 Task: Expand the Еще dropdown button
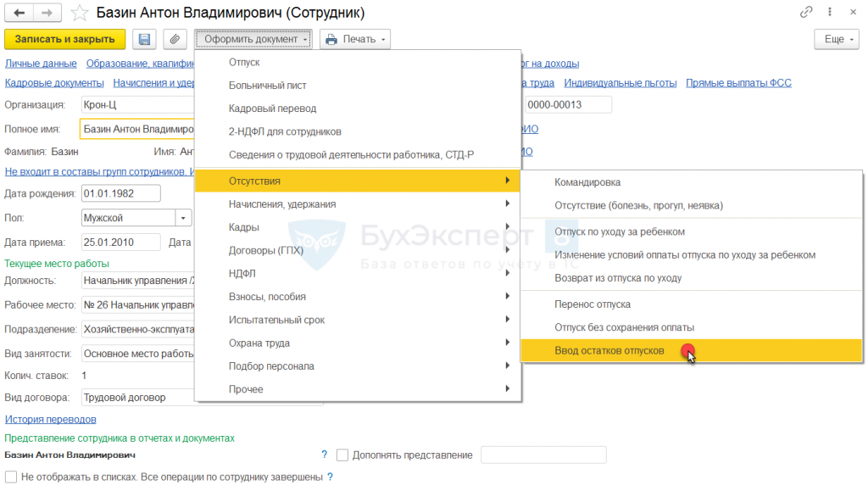tap(837, 39)
